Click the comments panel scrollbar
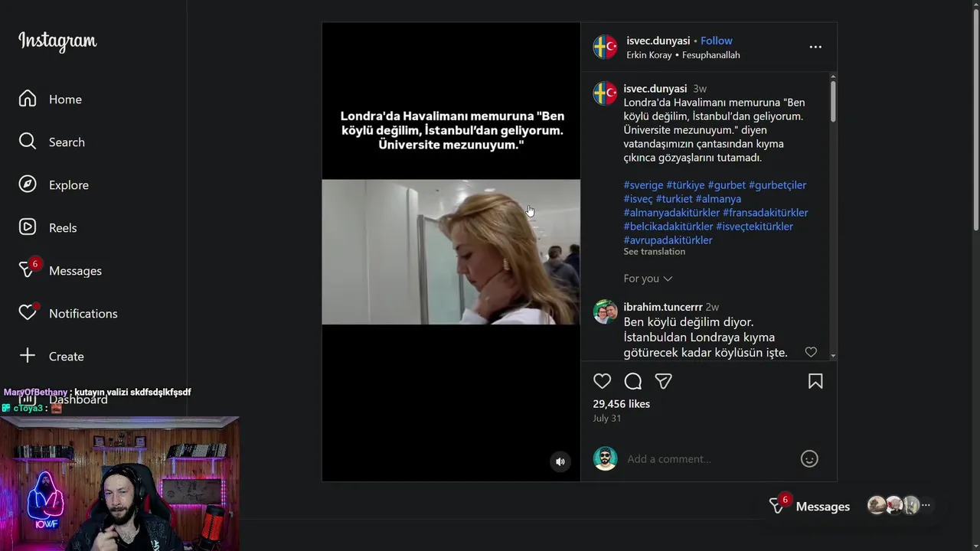 point(833,101)
